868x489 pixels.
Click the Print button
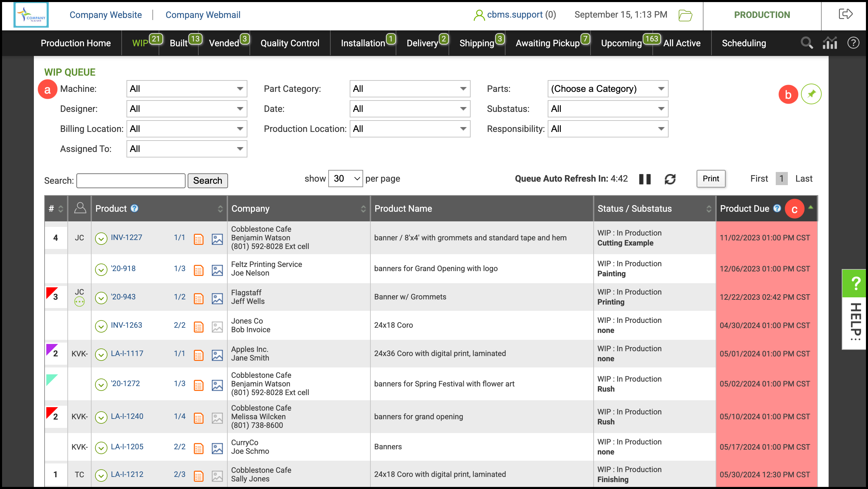(x=710, y=179)
